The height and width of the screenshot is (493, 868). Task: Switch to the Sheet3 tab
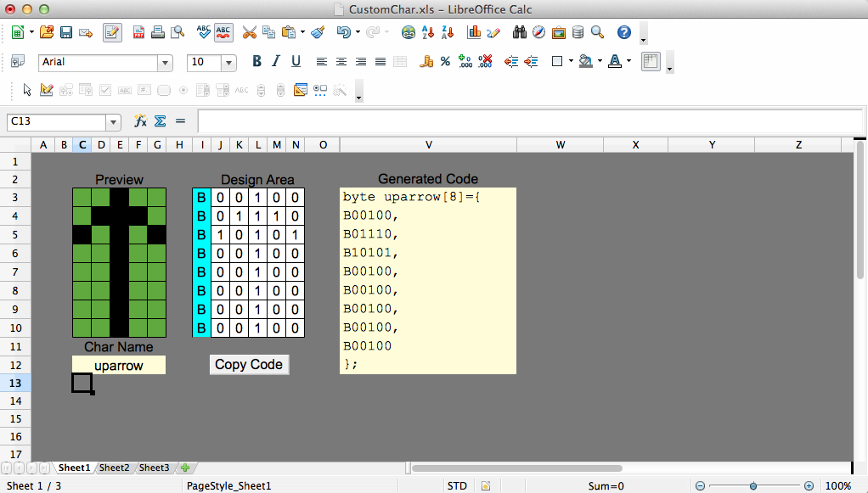tap(154, 468)
